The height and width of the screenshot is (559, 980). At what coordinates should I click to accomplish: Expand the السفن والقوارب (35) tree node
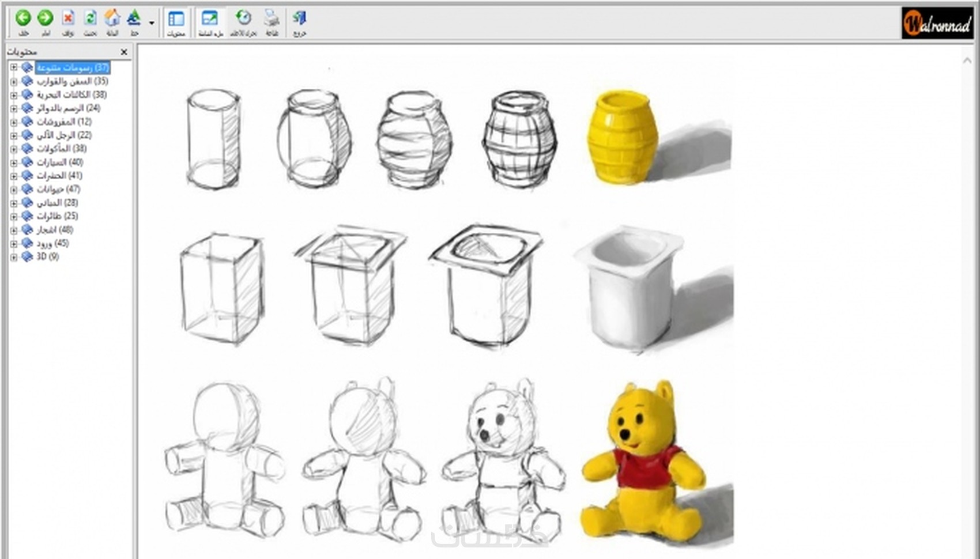[x=14, y=81]
